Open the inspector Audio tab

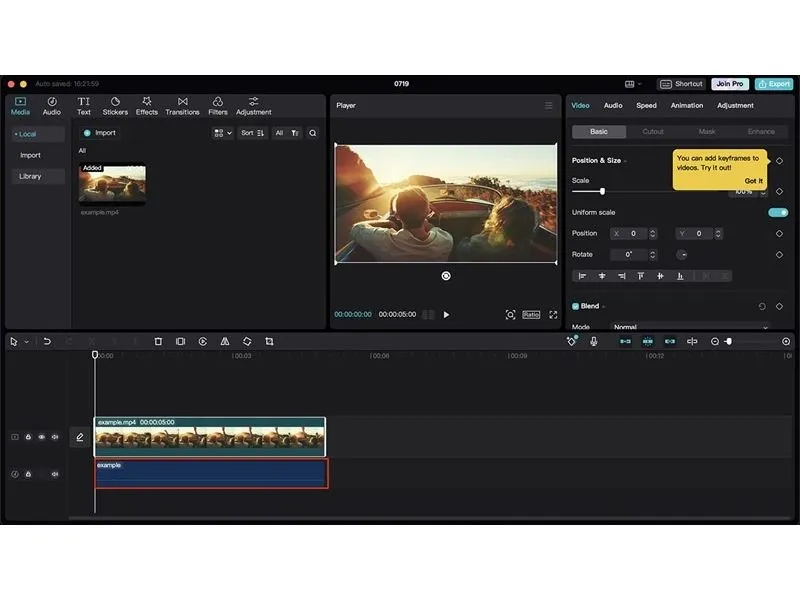[613, 106]
